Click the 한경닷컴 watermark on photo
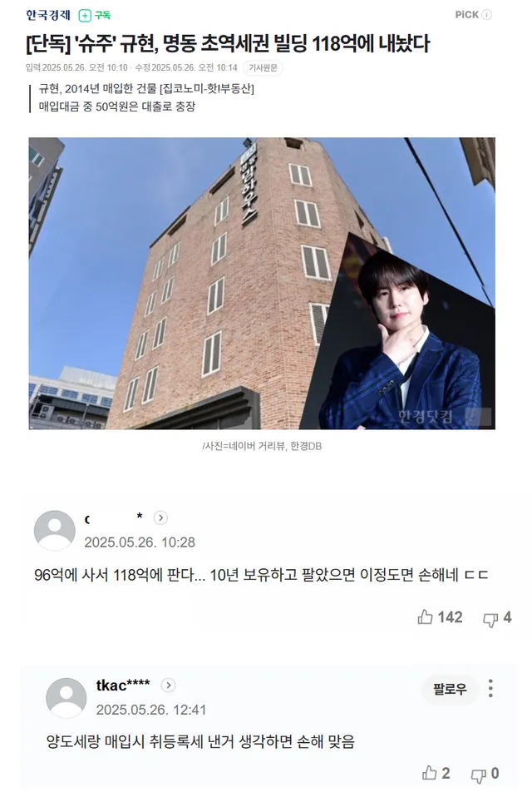This screenshot has width=532, height=802. (426, 416)
